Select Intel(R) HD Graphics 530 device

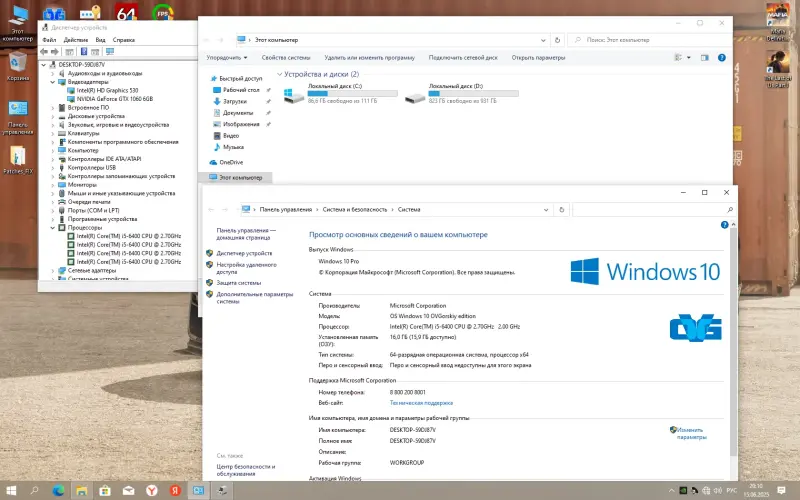point(107,90)
